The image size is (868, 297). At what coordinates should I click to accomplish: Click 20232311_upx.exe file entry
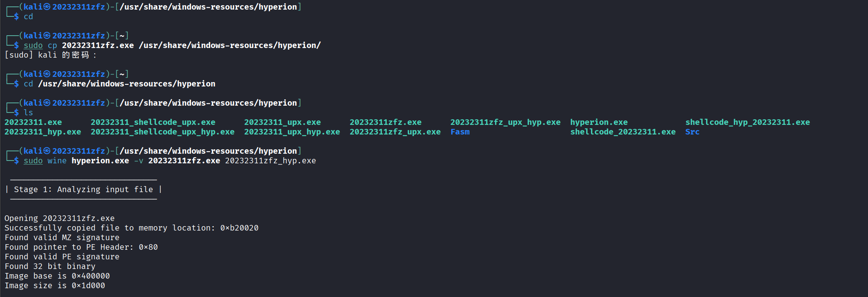[x=283, y=122]
